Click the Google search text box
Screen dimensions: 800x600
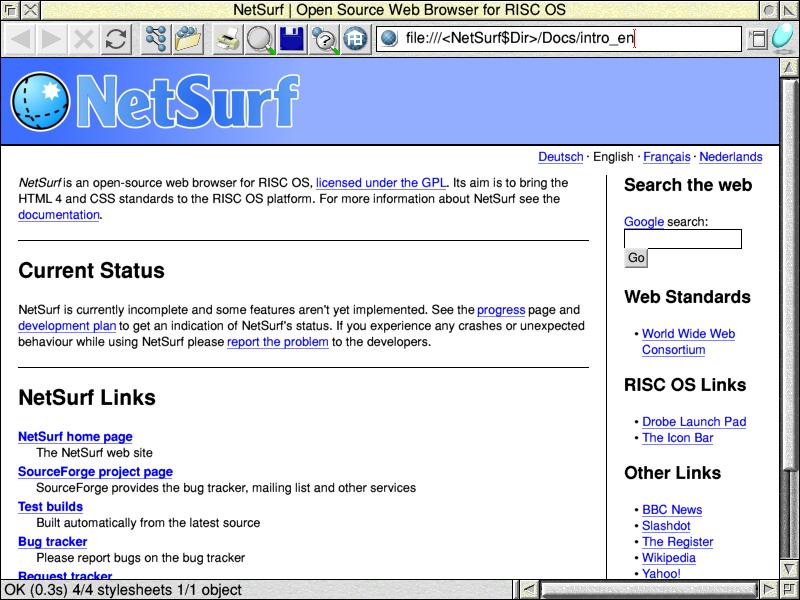point(682,239)
